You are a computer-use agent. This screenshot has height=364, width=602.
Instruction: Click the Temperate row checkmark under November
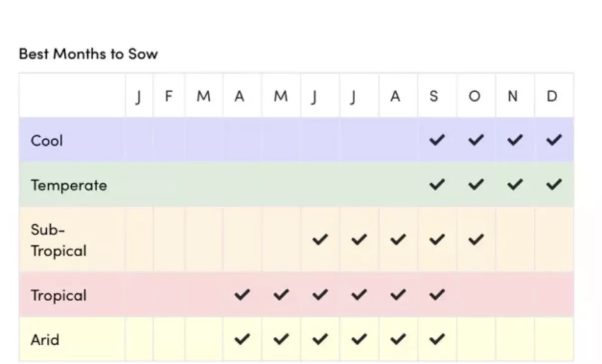(515, 184)
